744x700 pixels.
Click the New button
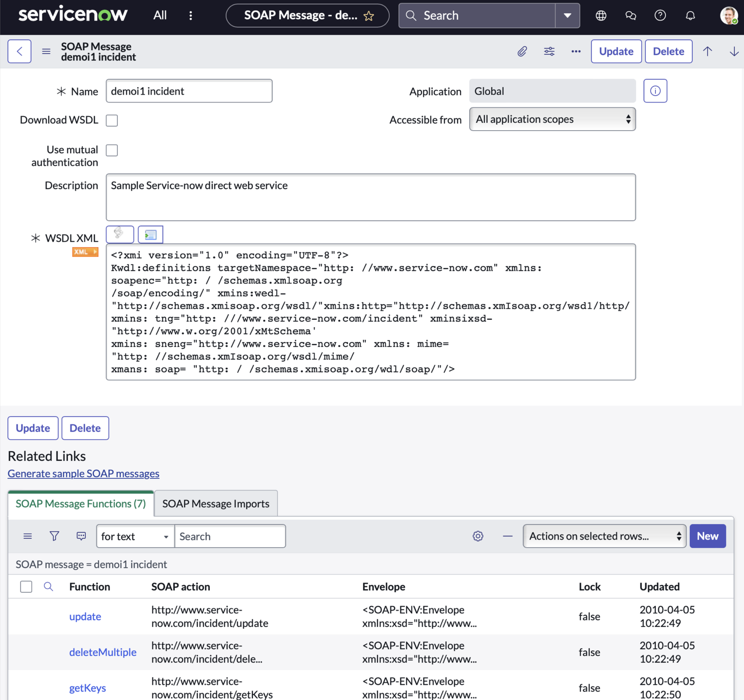[x=708, y=536]
